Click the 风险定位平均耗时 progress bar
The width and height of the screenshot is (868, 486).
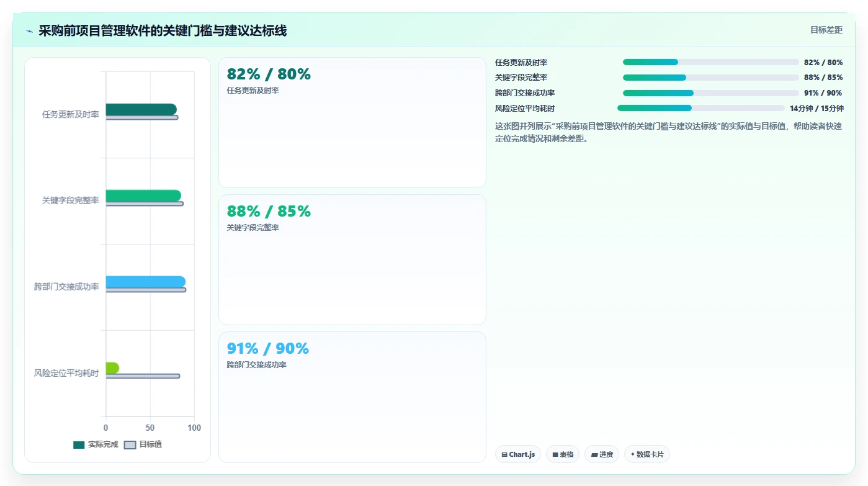point(701,108)
